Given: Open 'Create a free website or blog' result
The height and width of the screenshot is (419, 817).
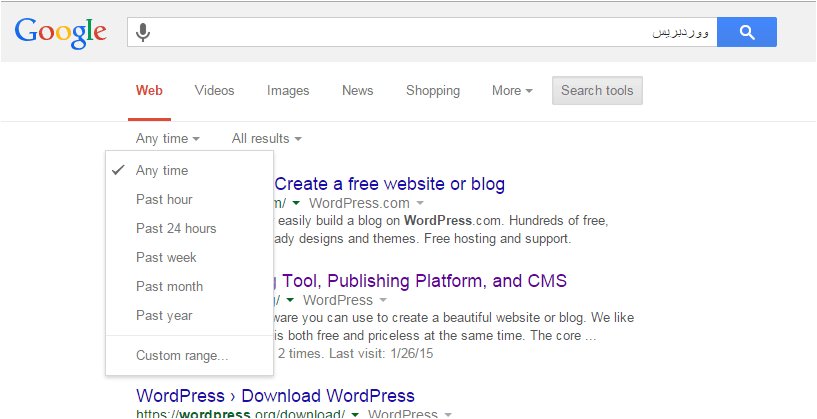Looking at the screenshot, I should tap(390, 184).
